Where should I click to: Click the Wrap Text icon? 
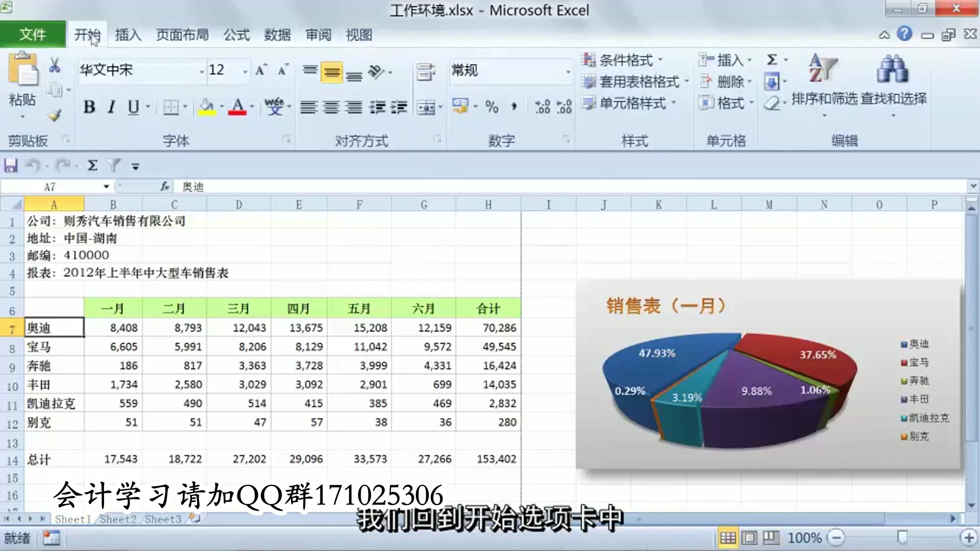tap(425, 72)
